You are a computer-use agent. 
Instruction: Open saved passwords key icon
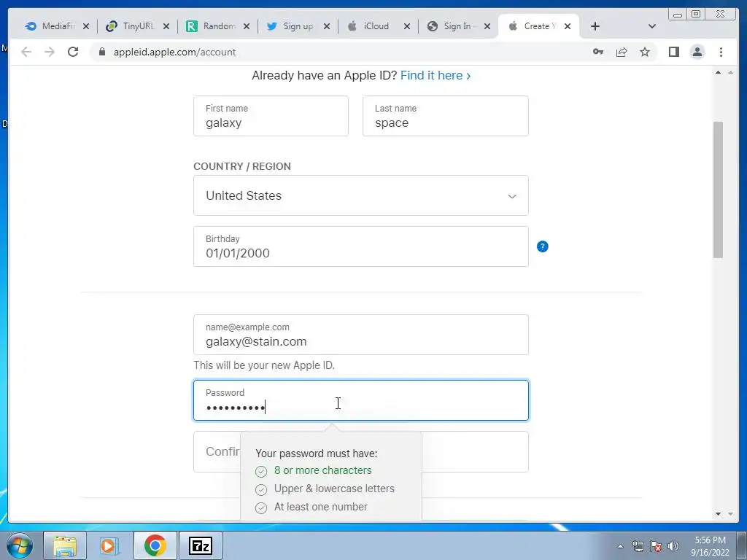598,52
